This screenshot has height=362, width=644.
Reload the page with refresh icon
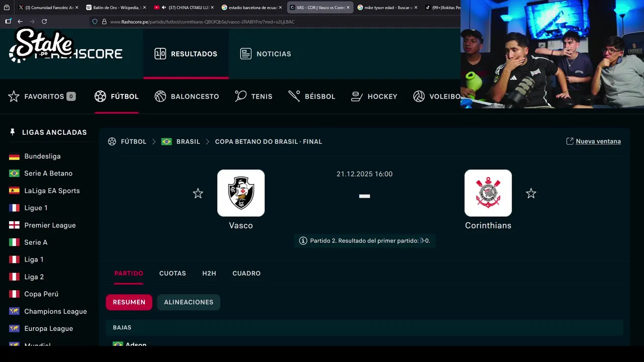(44, 22)
